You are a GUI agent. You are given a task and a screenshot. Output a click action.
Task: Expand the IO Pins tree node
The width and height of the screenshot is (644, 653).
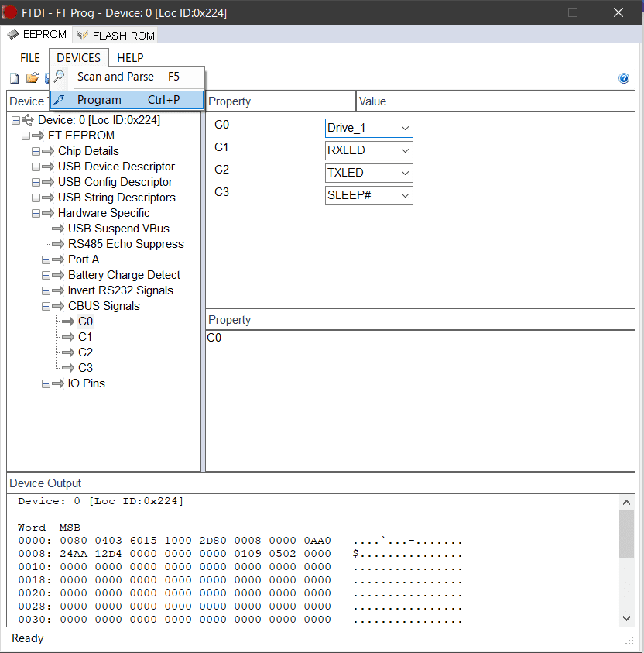pyautogui.click(x=46, y=383)
